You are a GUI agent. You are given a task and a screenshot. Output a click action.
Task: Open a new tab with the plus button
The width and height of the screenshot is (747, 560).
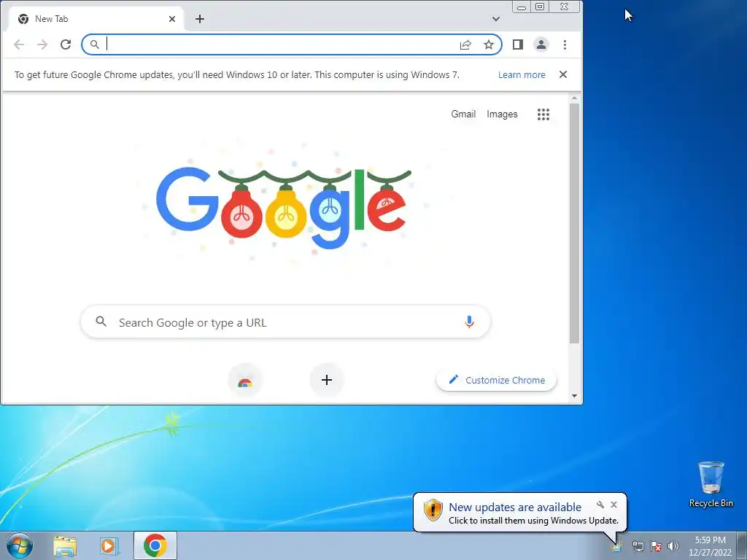point(200,19)
